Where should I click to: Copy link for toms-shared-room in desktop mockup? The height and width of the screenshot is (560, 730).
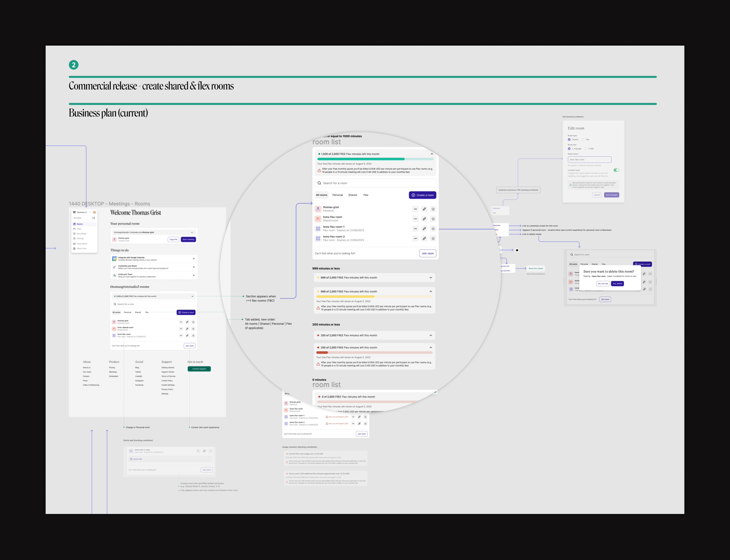(x=187, y=329)
